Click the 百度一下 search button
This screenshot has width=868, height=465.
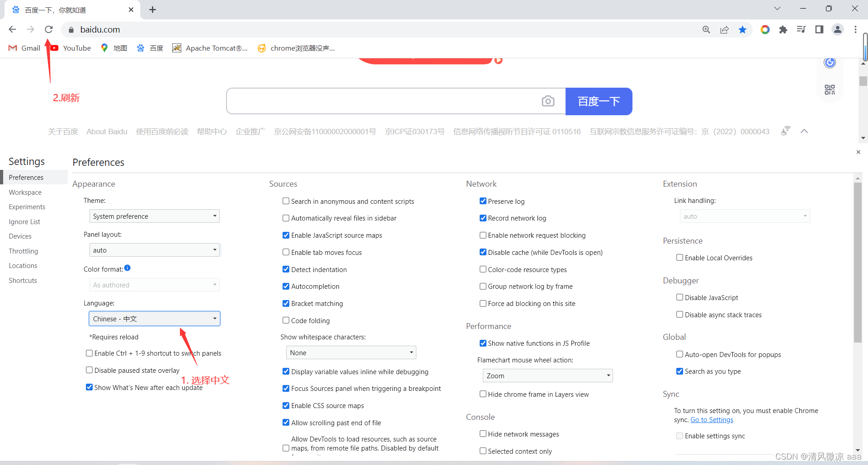point(599,101)
